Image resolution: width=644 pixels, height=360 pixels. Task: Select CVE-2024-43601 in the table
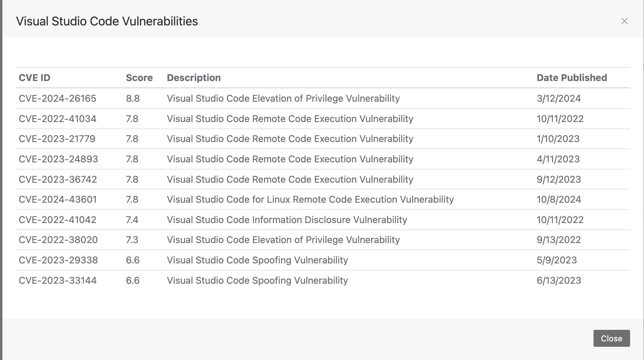[x=58, y=199]
